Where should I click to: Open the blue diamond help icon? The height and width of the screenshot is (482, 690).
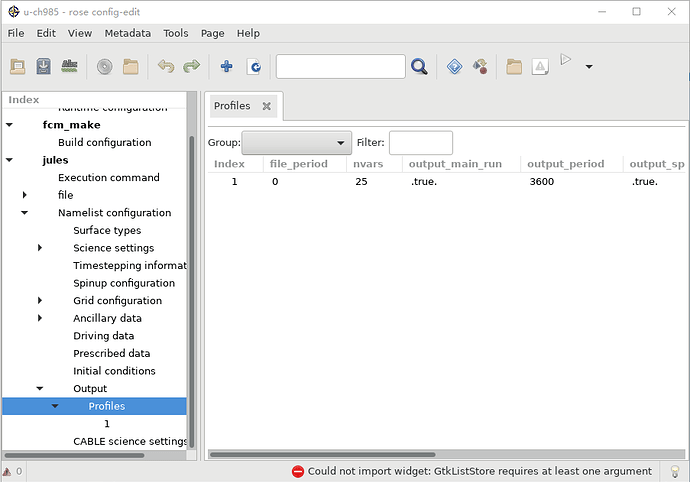(x=454, y=67)
